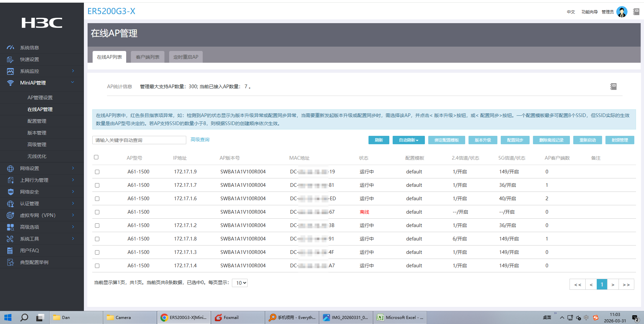Click inside the keyword search input box
This screenshot has height=324, width=644.
pos(139,140)
